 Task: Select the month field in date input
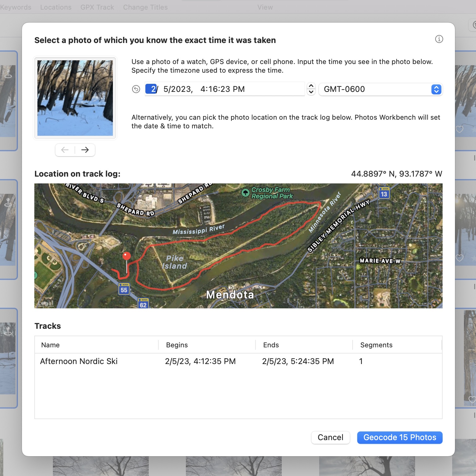point(152,89)
